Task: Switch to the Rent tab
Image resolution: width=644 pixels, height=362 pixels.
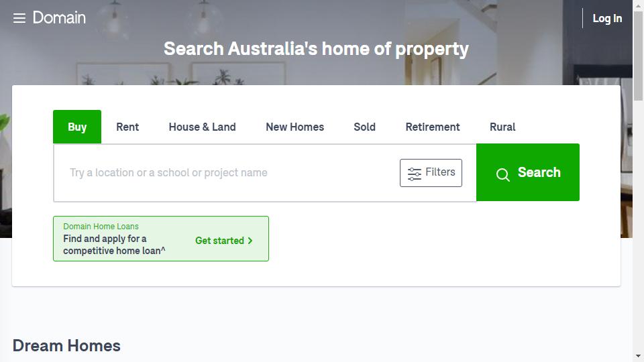Action: (127, 127)
